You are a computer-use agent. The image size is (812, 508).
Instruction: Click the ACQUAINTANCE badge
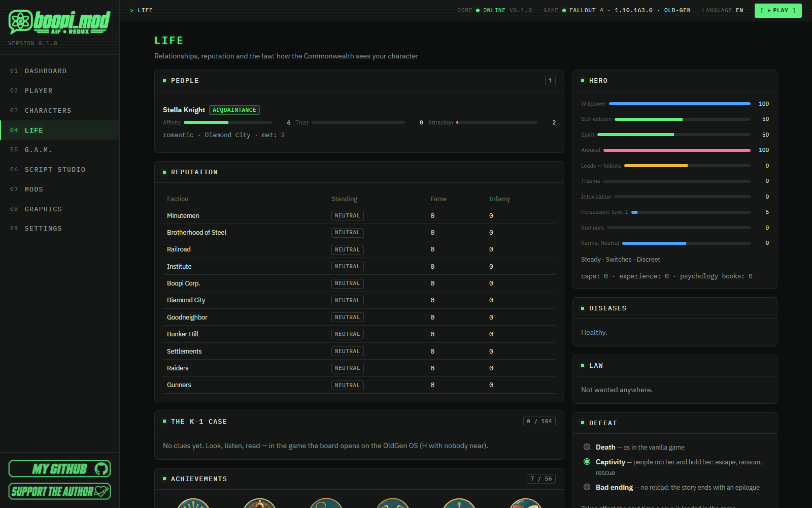click(x=234, y=110)
